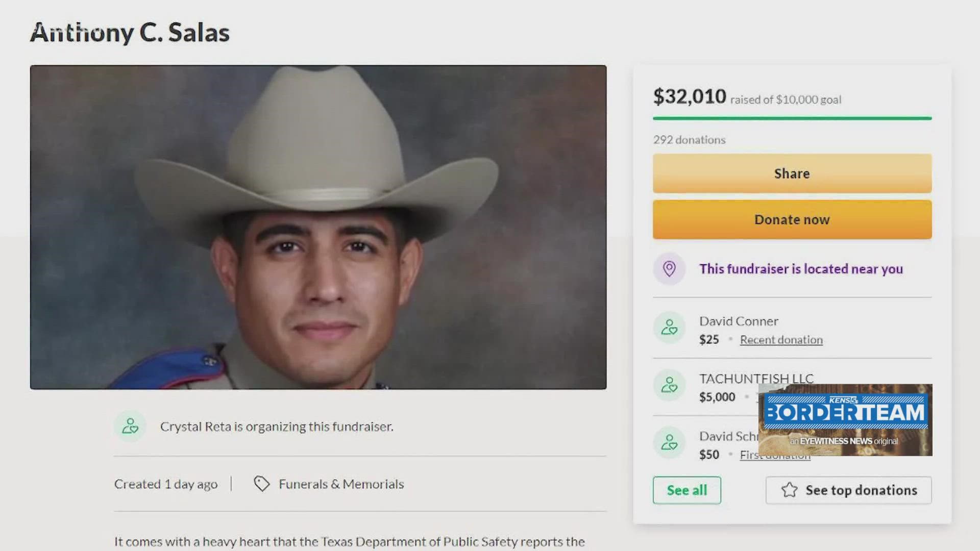Open the Recent donation link
980x551 pixels.
[x=780, y=339]
